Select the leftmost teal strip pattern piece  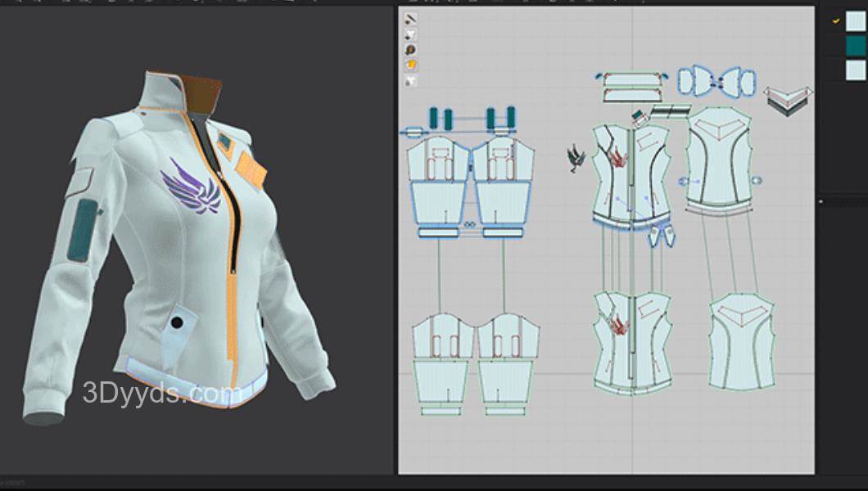pos(435,119)
